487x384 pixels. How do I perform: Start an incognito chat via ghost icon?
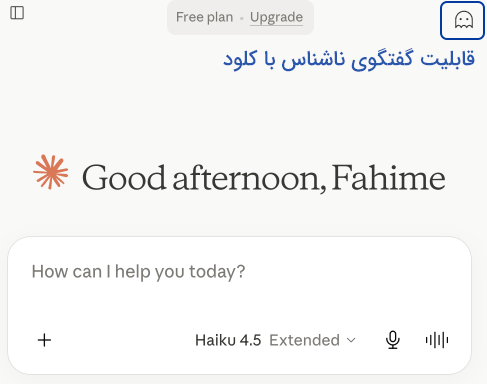coord(463,20)
